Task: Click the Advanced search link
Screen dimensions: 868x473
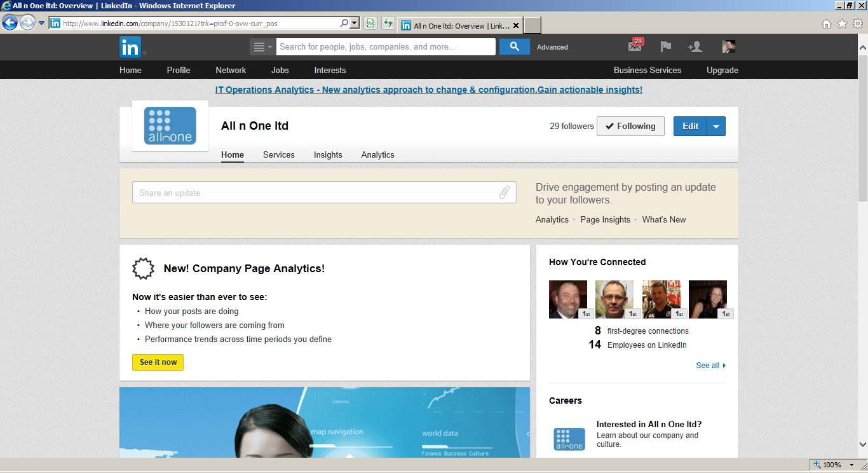Action: tap(552, 47)
